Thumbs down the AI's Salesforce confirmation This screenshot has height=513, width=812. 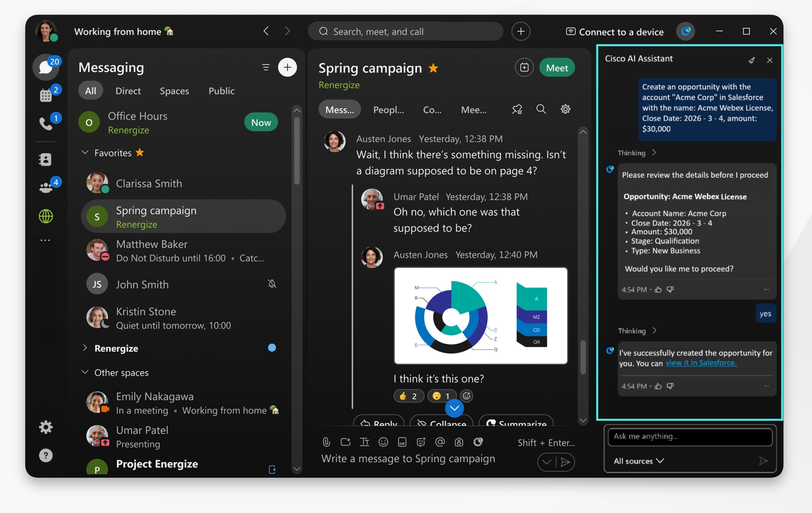tap(670, 386)
